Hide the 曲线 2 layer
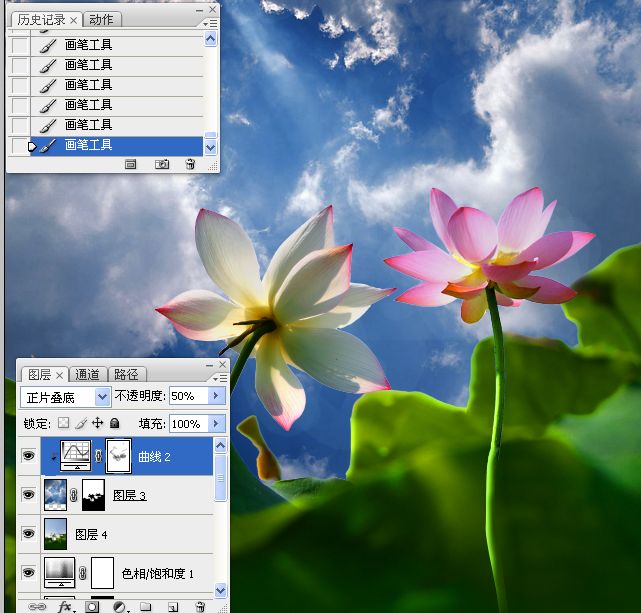This screenshot has width=641, height=613. point(28,456)
